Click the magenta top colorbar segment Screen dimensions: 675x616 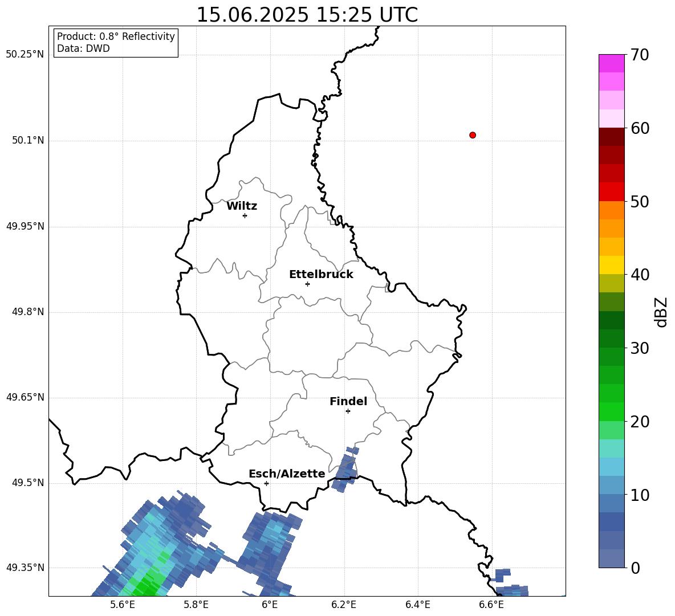pos(612,63)
